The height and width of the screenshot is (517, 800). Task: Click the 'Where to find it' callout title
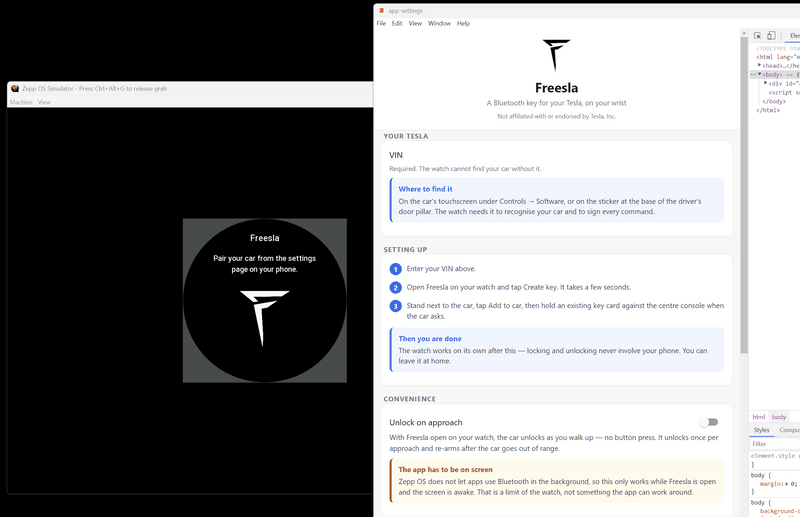point(425,189)
